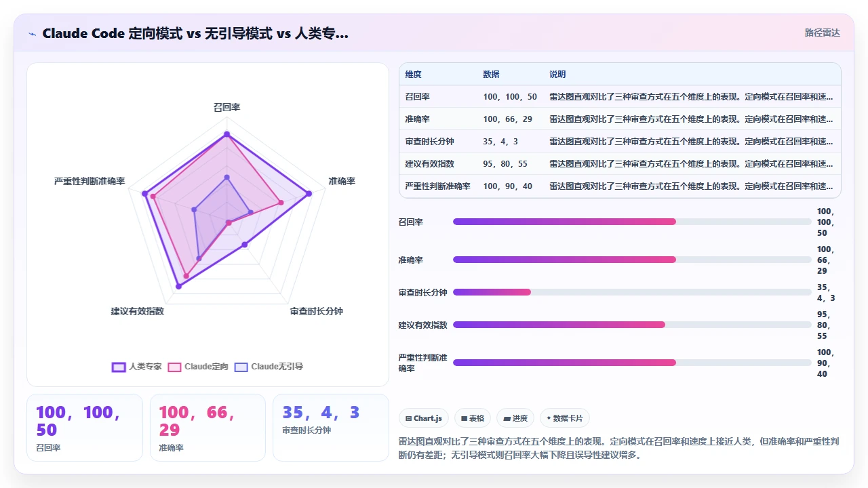Toggle the Claude定向 legend swatch
This screenshot has height=488, width=868.
(x=175, y=367)
